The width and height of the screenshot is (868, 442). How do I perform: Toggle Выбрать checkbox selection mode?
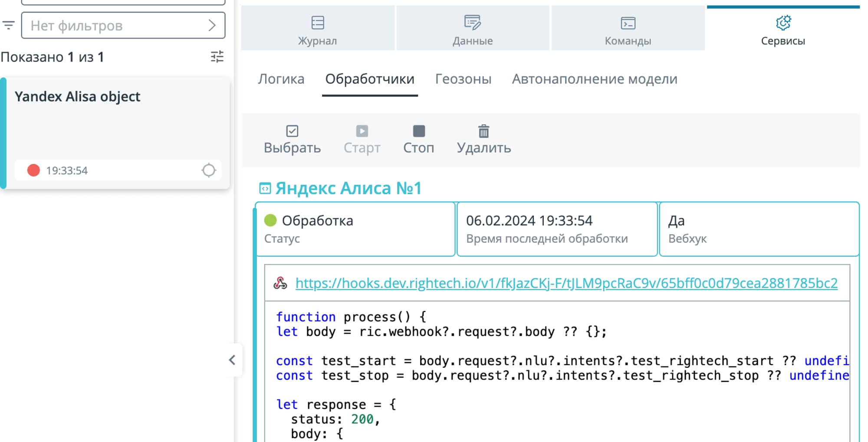(292, 139)
